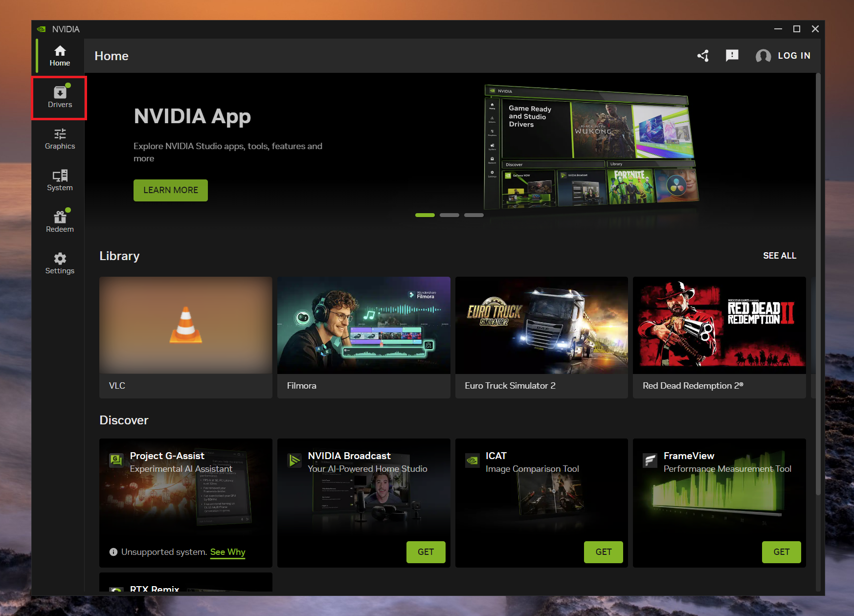Open the feedback icon near Log In
854x616 pixels.
732,56
